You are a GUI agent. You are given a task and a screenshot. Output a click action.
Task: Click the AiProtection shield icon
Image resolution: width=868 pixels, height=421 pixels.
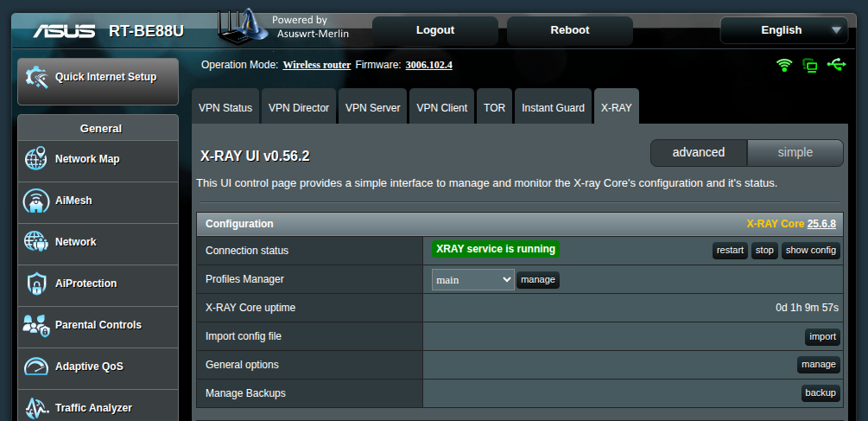[36, 284]
